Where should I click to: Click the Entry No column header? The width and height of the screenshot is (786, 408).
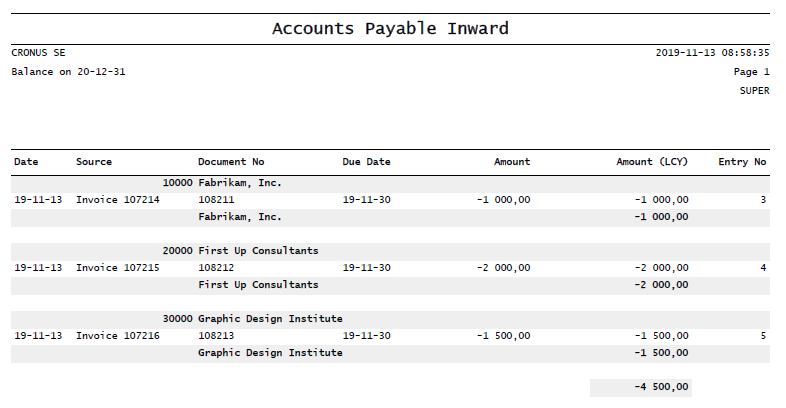[742, 162]
